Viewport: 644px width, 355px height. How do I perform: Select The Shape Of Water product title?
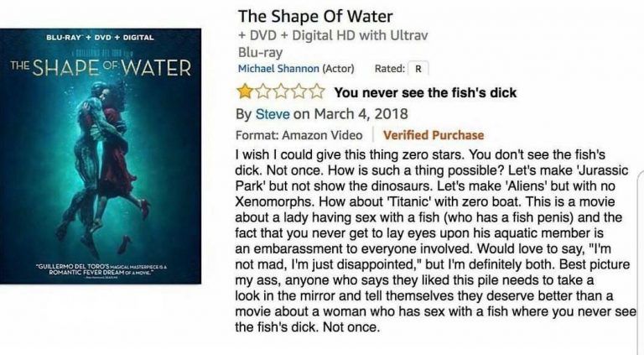pyautogui.click(x=315, y=17)
